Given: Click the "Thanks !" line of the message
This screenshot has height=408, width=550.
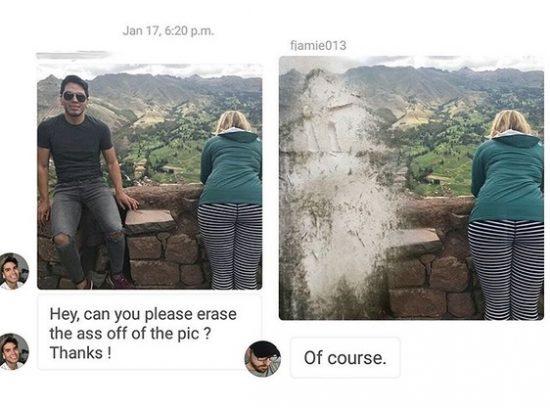Looking at the screenshot, I should point(80,353).
